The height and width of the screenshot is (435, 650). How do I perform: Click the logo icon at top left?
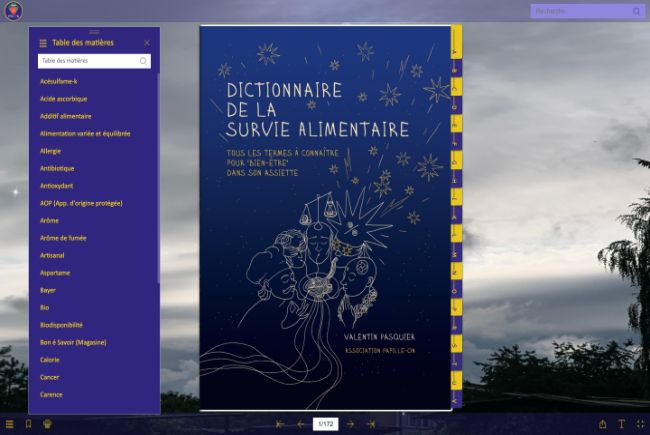(13, 12)
